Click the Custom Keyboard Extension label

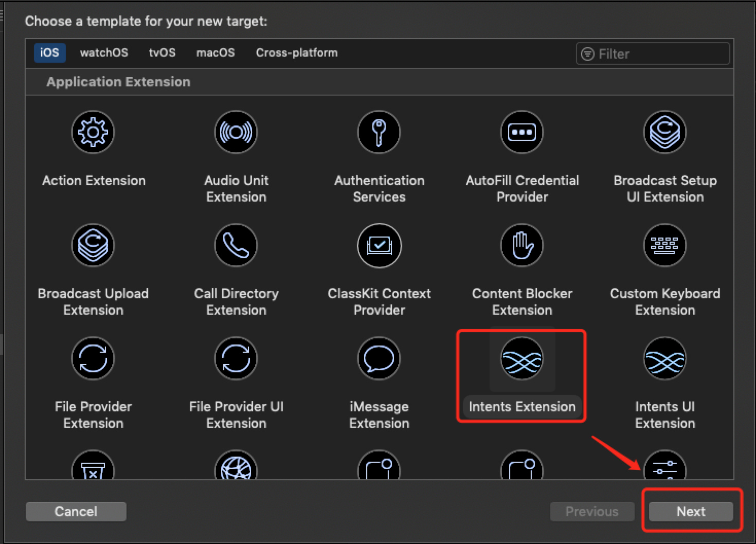(665, 302)
